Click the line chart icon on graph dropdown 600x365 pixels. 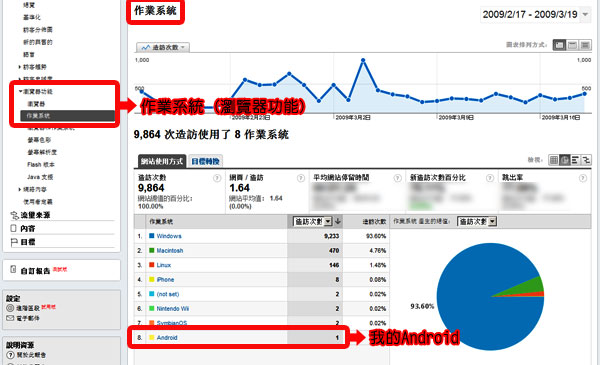(x=145, y=47)
